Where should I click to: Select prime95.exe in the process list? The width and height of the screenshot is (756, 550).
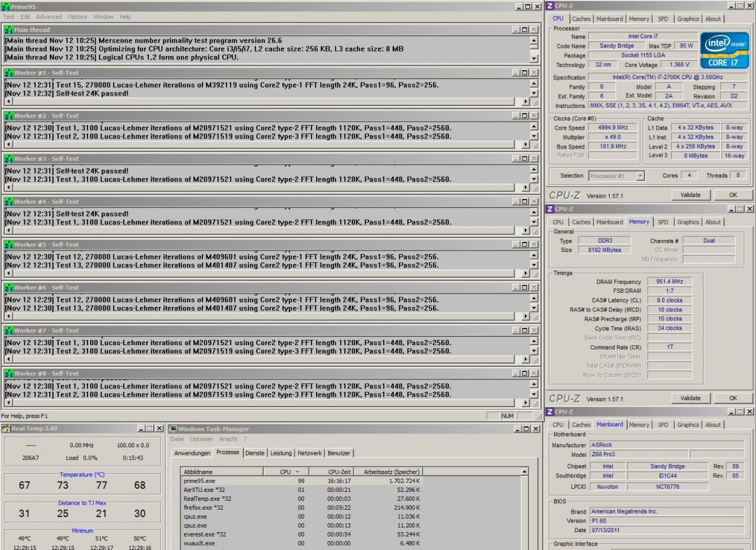tap(302, 480)
